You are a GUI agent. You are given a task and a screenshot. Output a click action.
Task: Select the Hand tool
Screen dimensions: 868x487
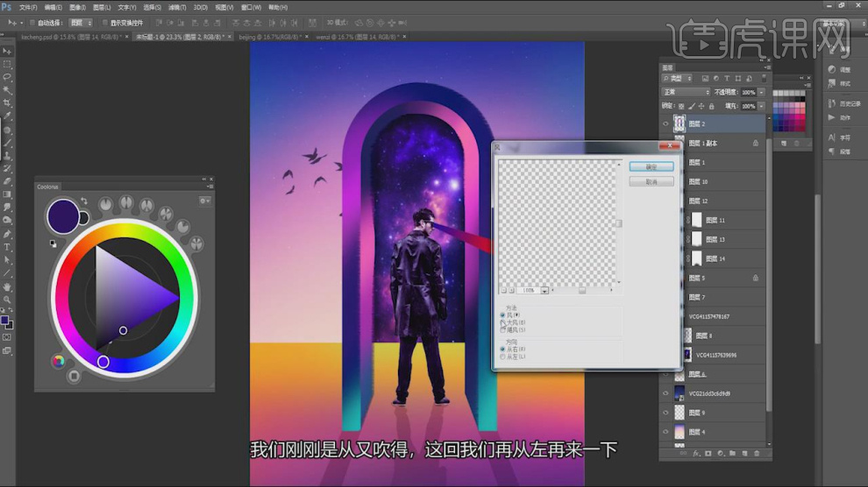point(7,287)
